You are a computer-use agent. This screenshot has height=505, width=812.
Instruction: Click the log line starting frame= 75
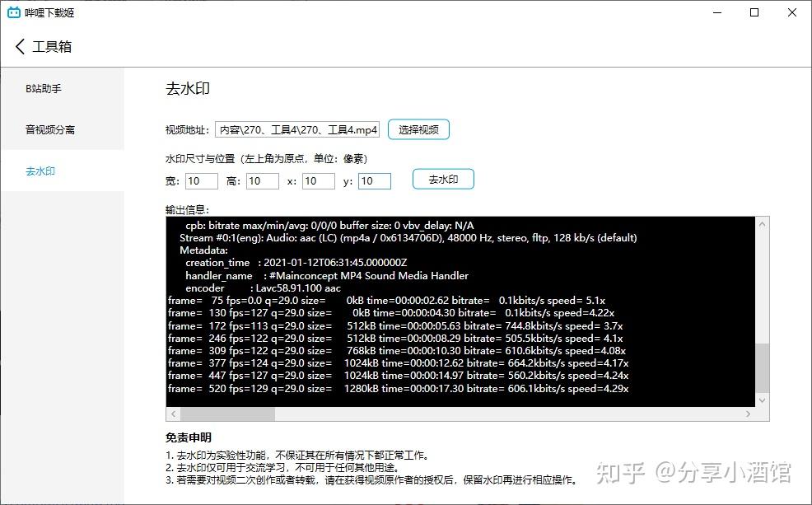click(x=386, y=301)
